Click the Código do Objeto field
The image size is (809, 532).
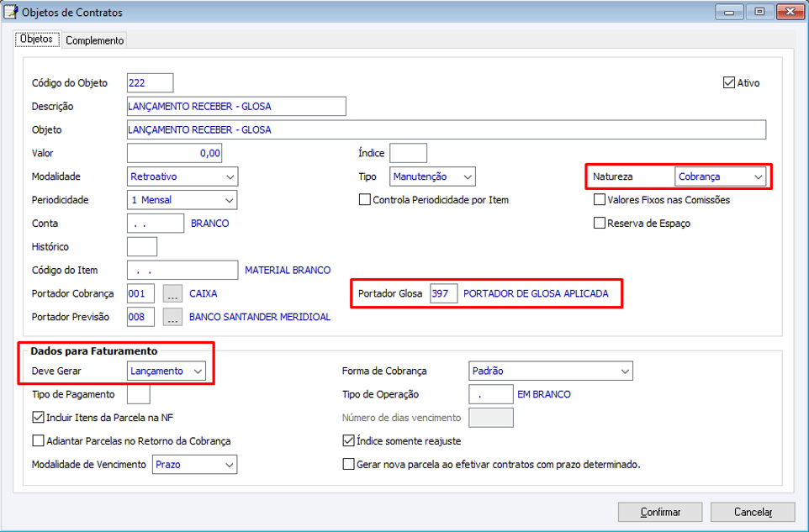(x=151, y=82)
